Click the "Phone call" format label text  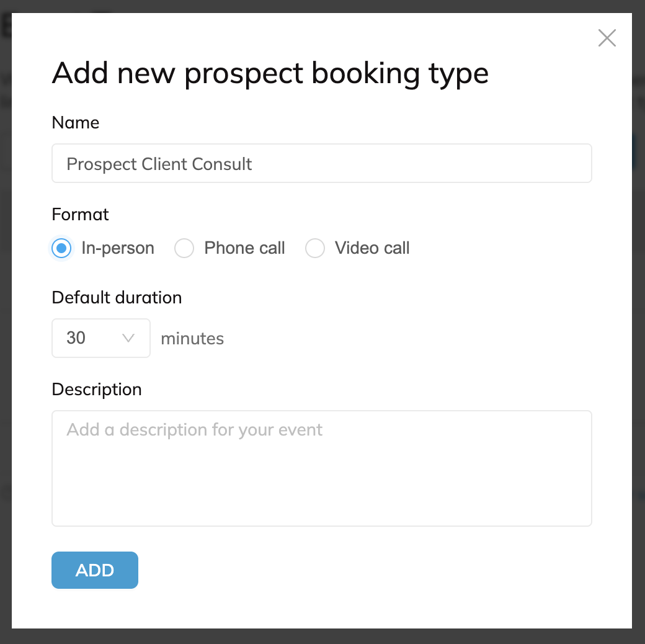pos(244,248)
